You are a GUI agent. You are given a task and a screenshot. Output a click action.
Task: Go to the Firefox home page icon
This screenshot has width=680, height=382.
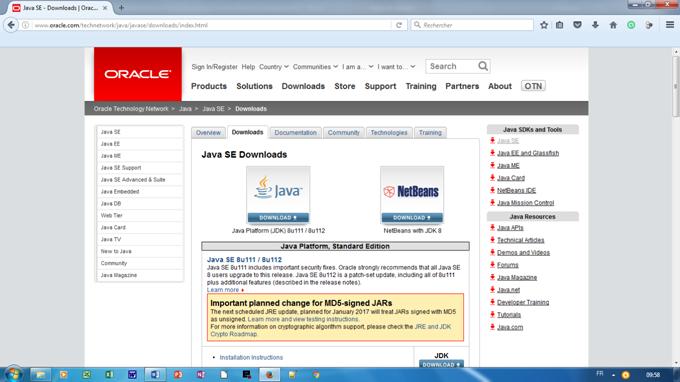[613, 25]
